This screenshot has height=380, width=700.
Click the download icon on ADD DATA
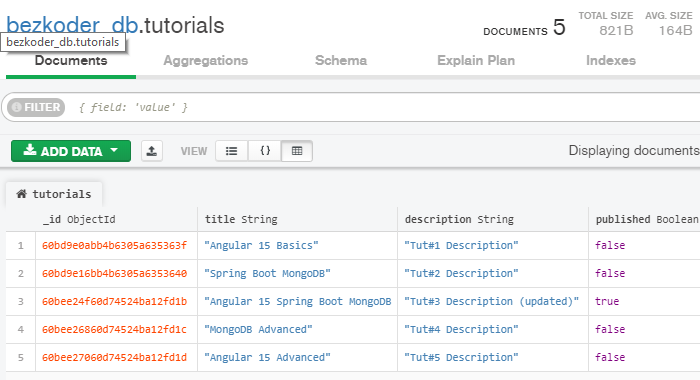[x=29, y=150]
